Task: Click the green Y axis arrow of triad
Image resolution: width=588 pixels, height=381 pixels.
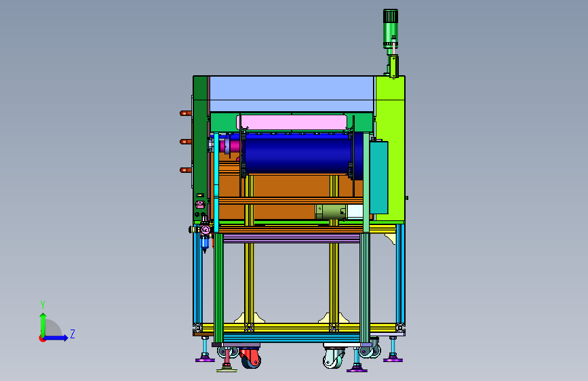Action: tap(43, 324)
